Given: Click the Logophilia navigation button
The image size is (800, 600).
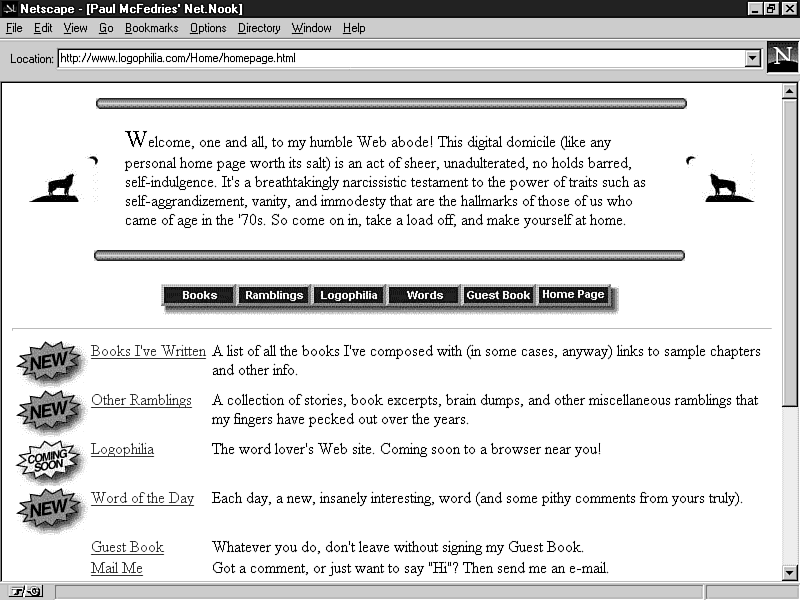Looking at the screenshot, I should click(348, 295).
